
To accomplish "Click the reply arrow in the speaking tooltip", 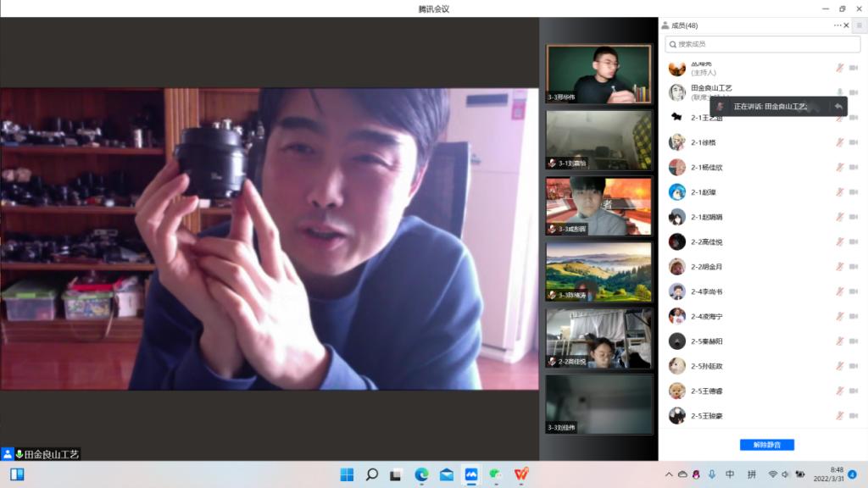I will click(x=837, y=107).
